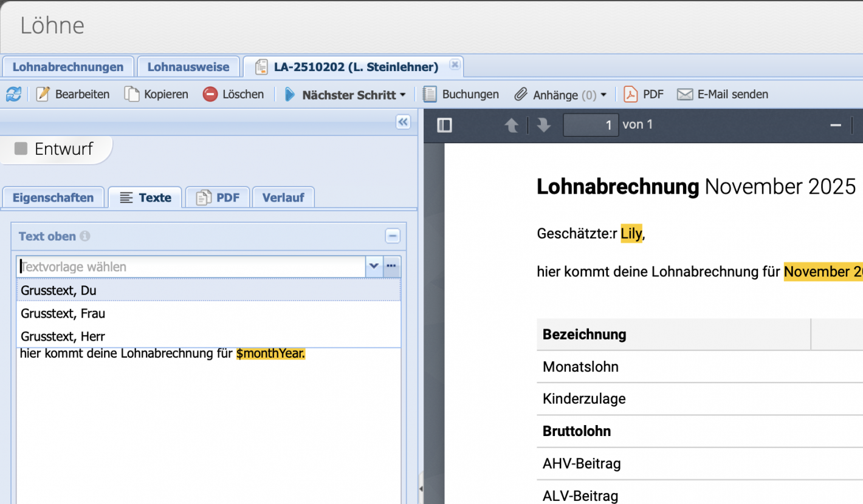The height and width of the screenshot is (504, 863).
Task: Switch to the Lohnausweise tab
Action: [x=188, y=67]
